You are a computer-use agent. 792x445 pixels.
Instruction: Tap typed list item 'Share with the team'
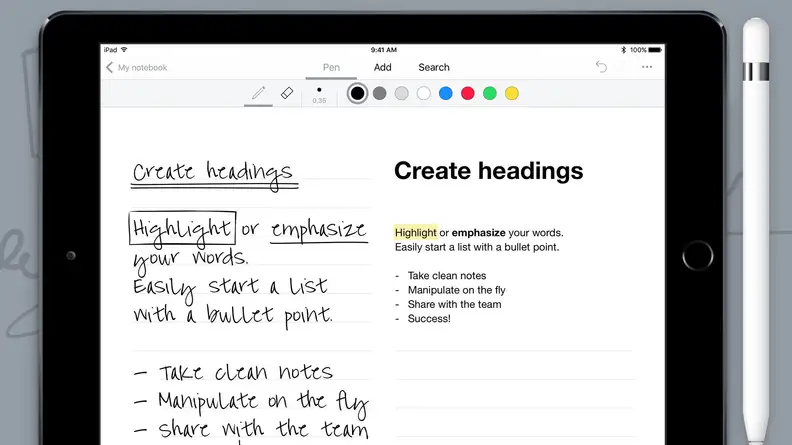(455, 304)
